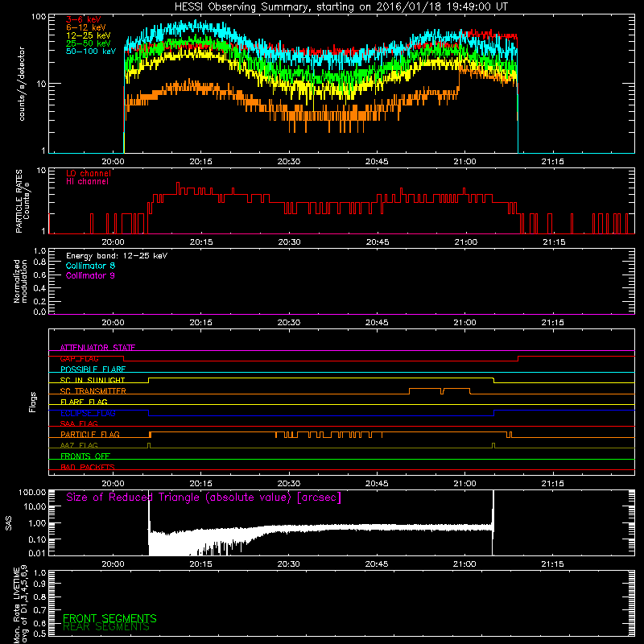Select the 12-25 keV legend label
Image resolution: width=644 pixels, height=644 pixels.
89,35
